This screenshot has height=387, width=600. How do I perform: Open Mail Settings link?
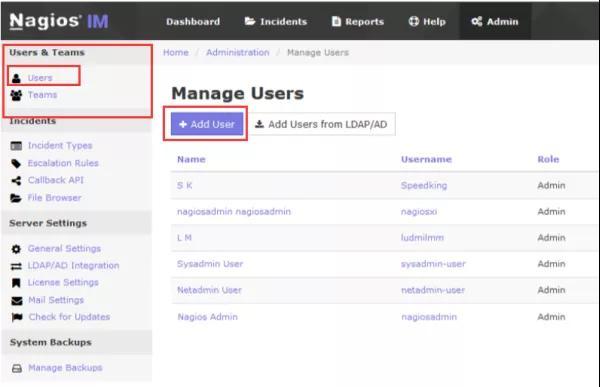click(56, 300)
